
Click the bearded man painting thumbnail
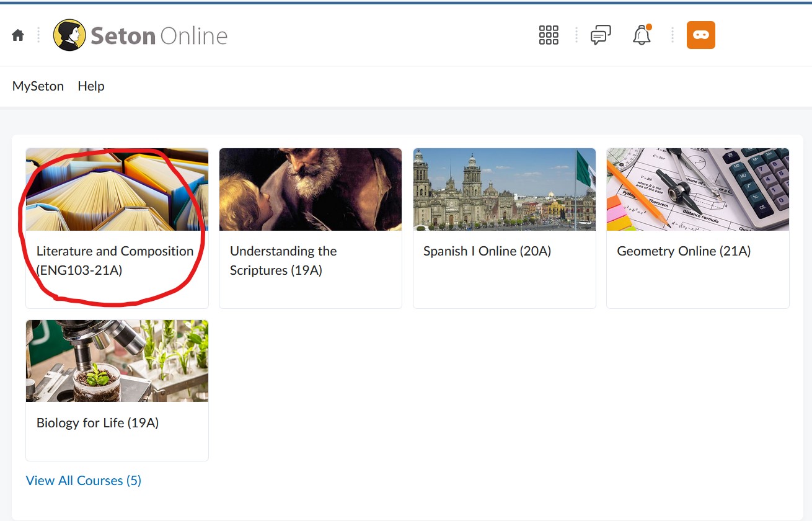point(311,189)
